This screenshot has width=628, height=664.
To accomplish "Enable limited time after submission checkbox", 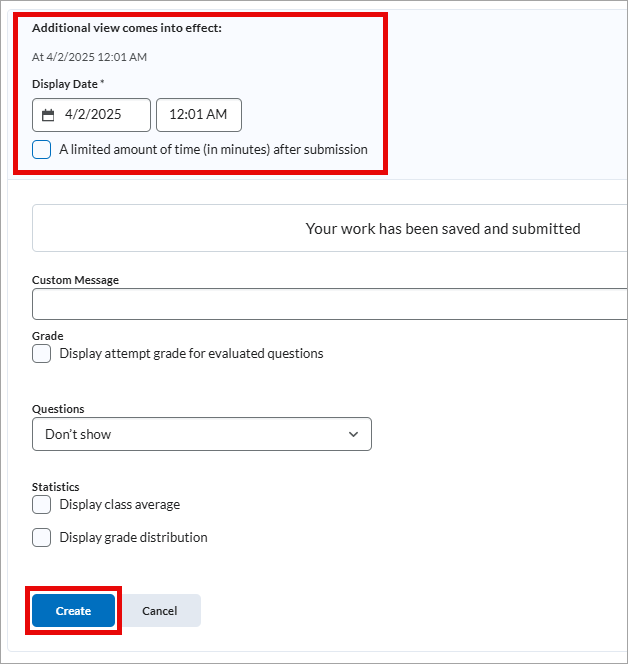I will click(x=42, y=150).
